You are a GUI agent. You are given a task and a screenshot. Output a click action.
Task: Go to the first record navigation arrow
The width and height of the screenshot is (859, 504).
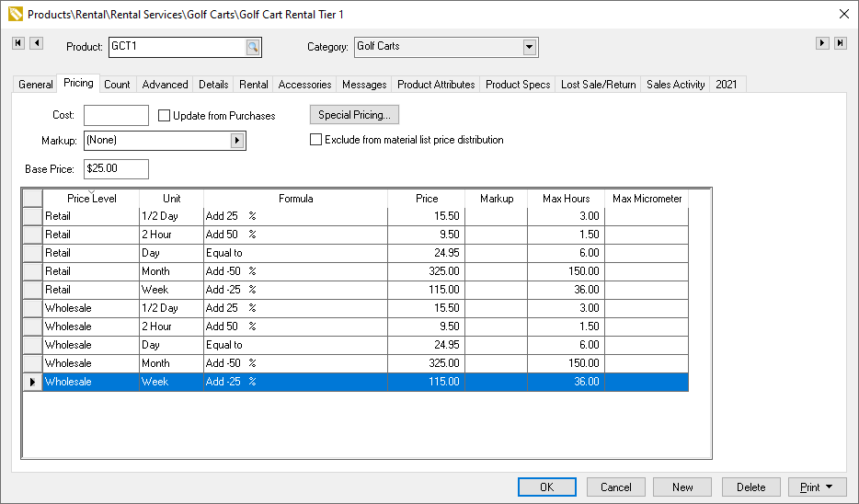coord(18,43)
